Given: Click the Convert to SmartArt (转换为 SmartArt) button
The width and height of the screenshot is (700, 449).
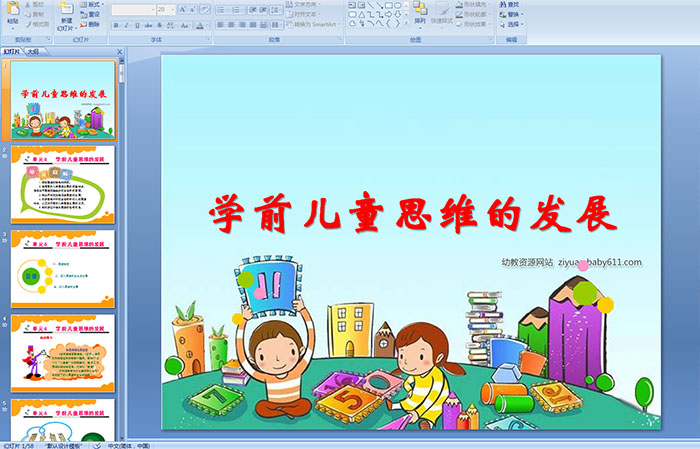Looking at the screenshot, I should tap(313, 24).
